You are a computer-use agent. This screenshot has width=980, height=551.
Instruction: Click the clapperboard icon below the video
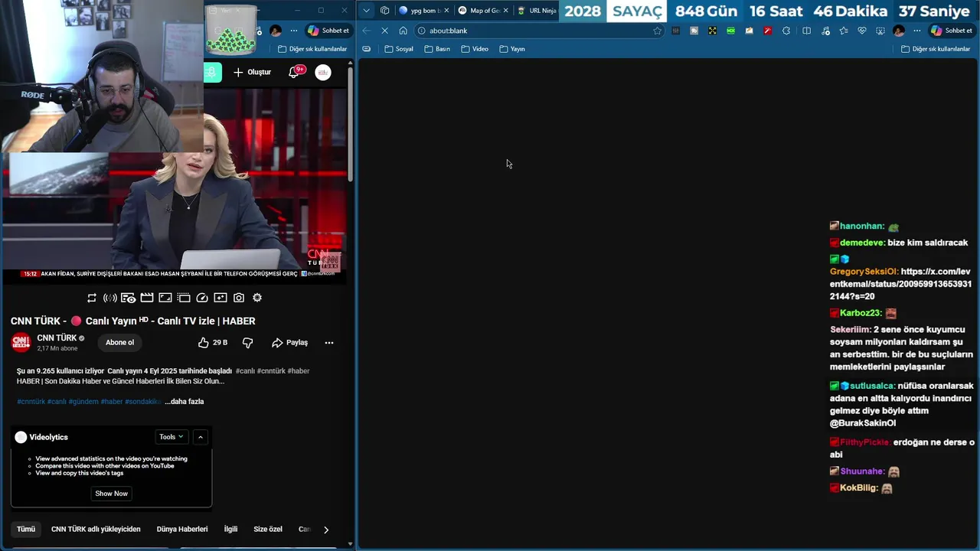coord(147,298)
